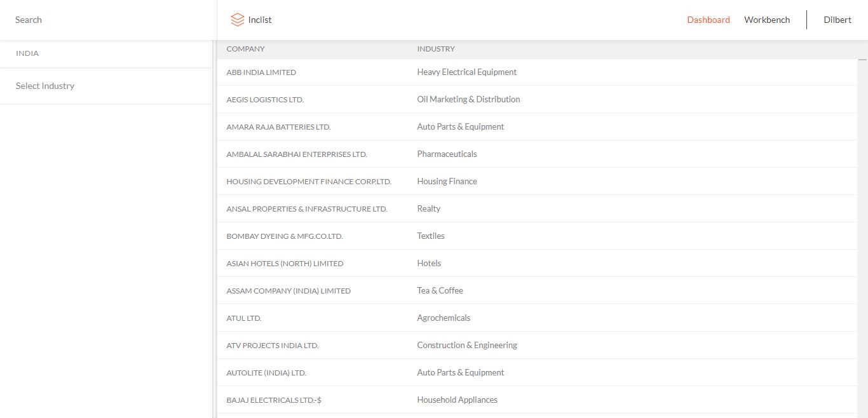Sort by the INDUSTRY column header
The image size is (868, 418).
436,49
